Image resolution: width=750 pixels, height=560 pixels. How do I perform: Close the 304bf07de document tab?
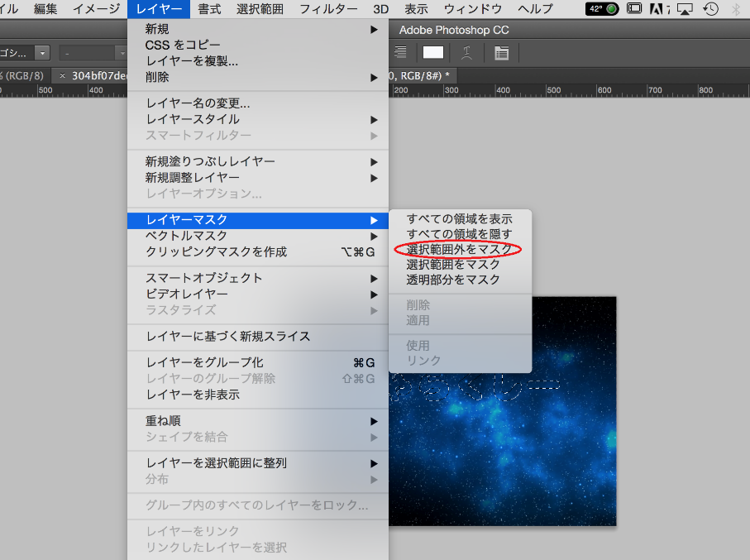63,75
